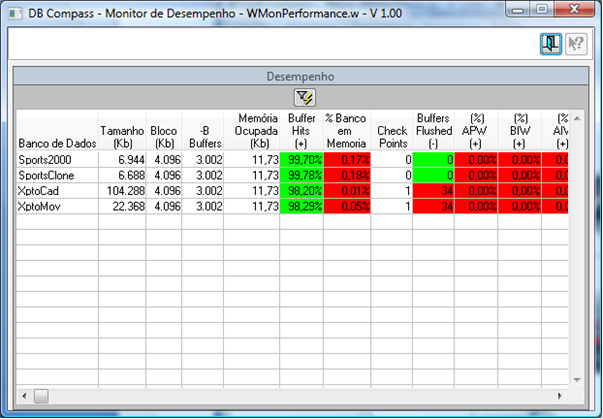Click XptoCad's Check Points value 1
Screen dimensions: 603x419
tap(391, 191)
